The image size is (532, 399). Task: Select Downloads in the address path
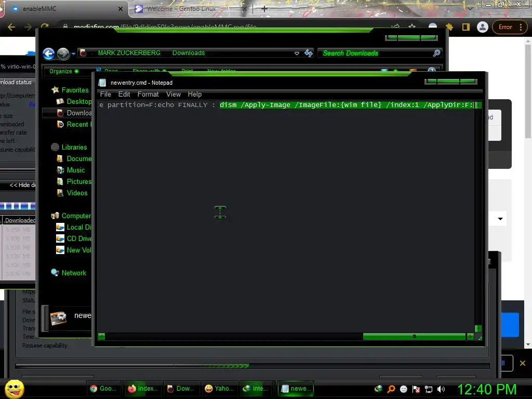coord(189,53)
